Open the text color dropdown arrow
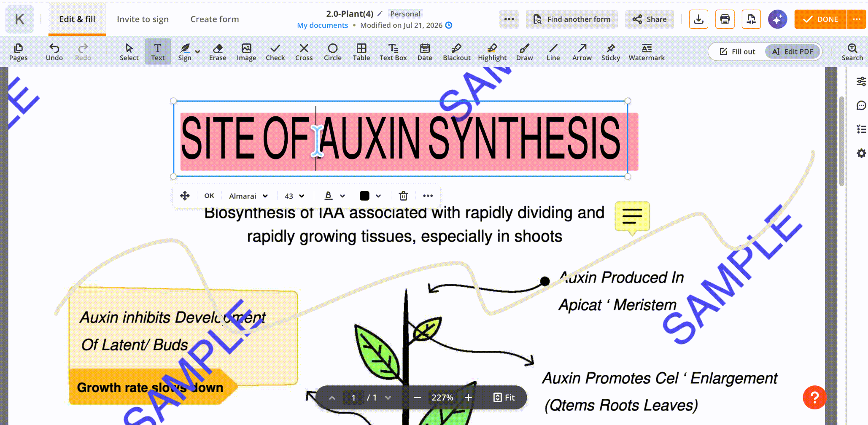This screenshot has height=425, width=868. point(378,196)
